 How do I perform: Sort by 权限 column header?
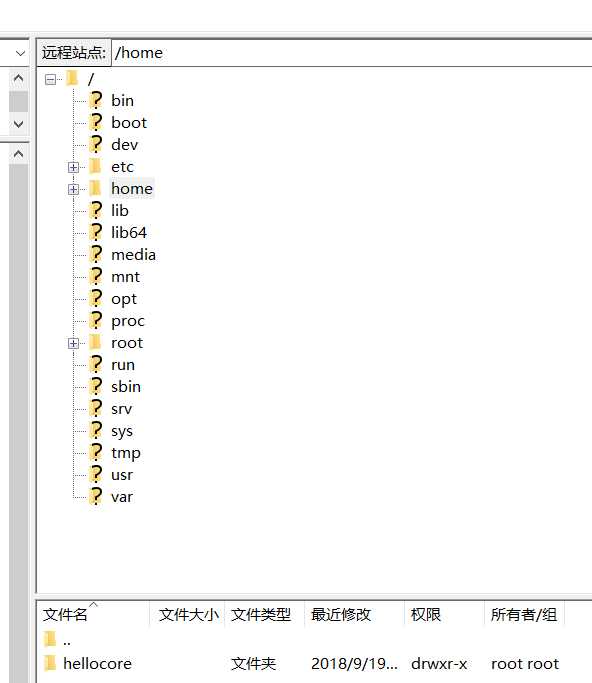tap(444, 614)
